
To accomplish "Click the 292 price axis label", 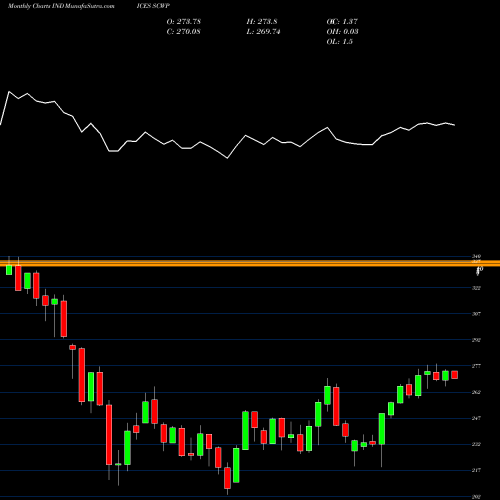I will (476, 340).
